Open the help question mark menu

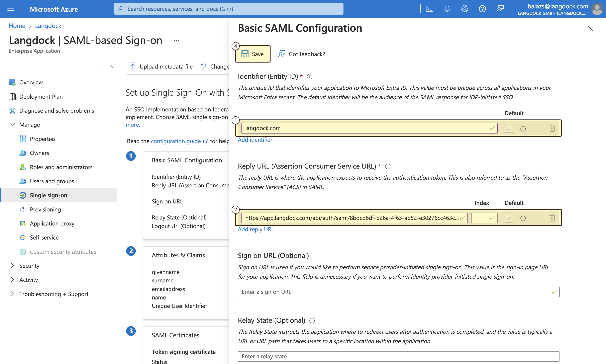click(482, 9)
